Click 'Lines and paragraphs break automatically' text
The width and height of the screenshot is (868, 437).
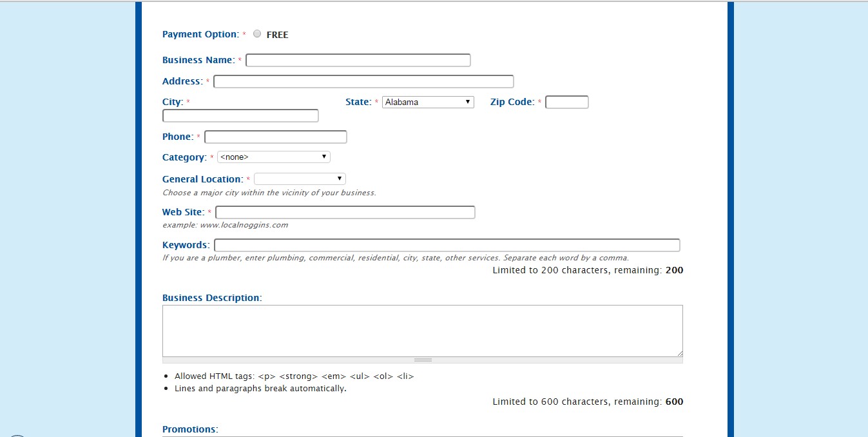(260, 389)
